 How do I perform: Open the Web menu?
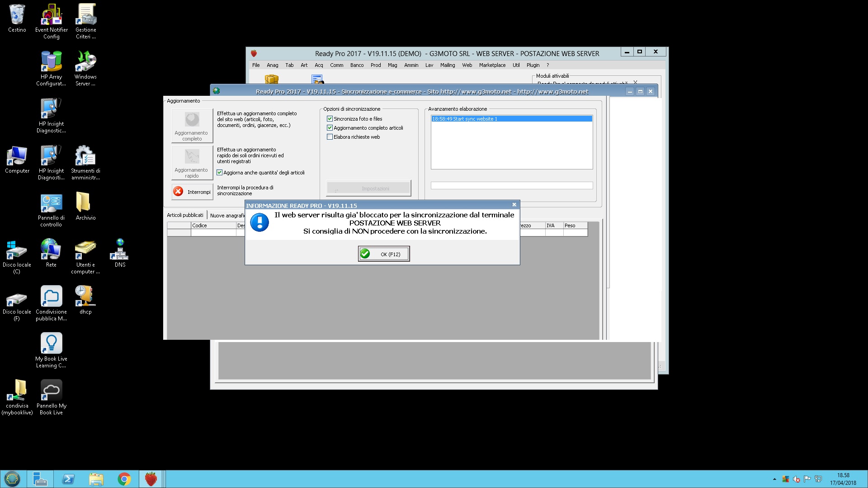click(x=467, y=65)
